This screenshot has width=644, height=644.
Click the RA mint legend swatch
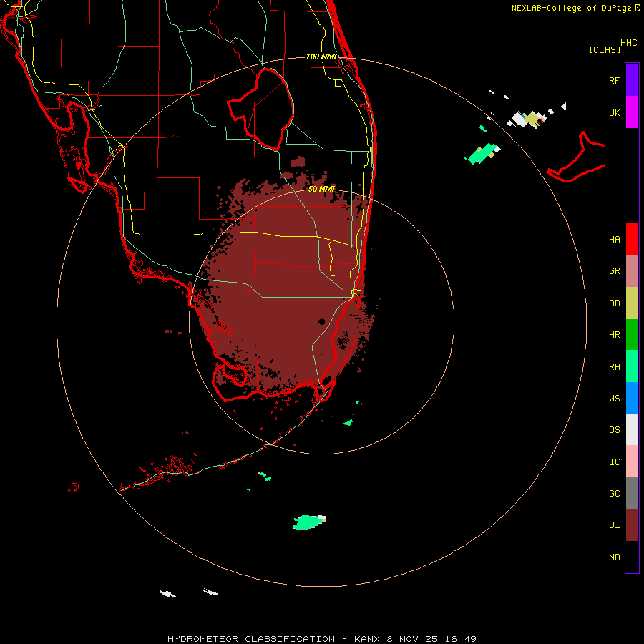point(632,366)
